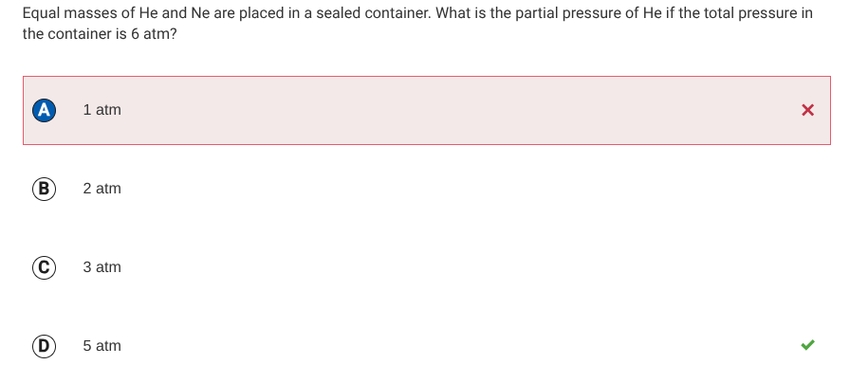Select the blue filled A circle

coord(44,110)
